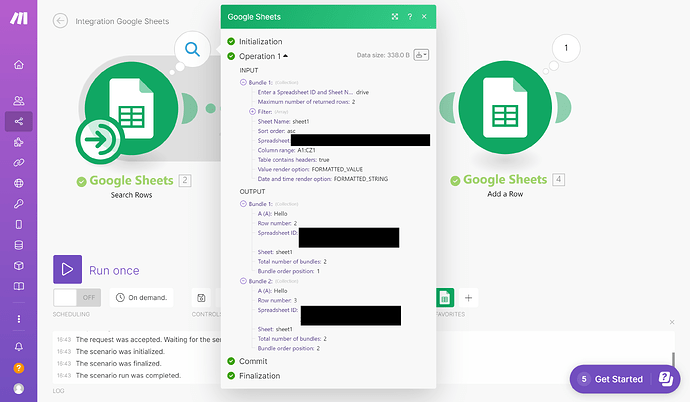Image resolution: width=690 pixels, height=402 pixels.
Task: Collapse output Bundle 2 collection
Action: click(x=243, y=281)
